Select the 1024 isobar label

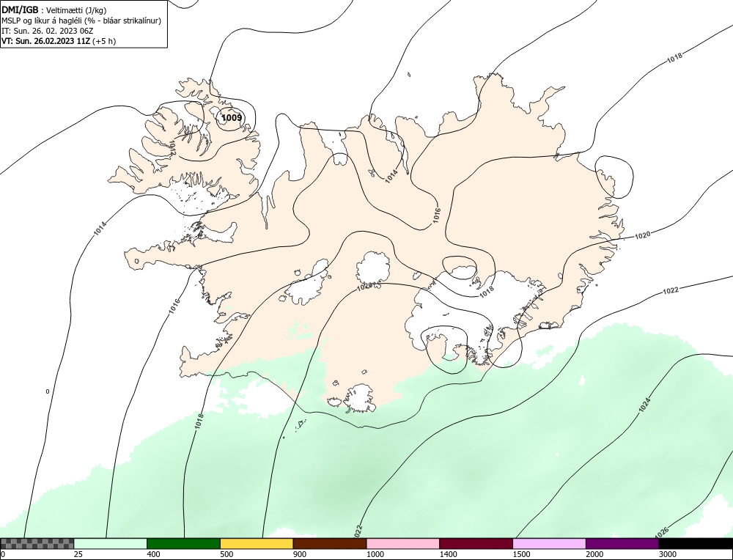tap(644, 405)
